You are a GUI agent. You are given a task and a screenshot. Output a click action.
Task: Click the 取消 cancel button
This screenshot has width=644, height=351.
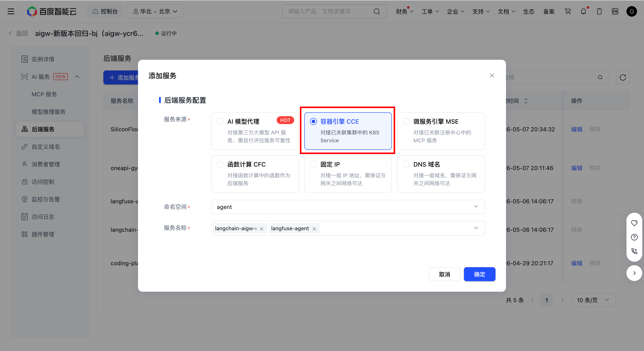tap(444, 274)
